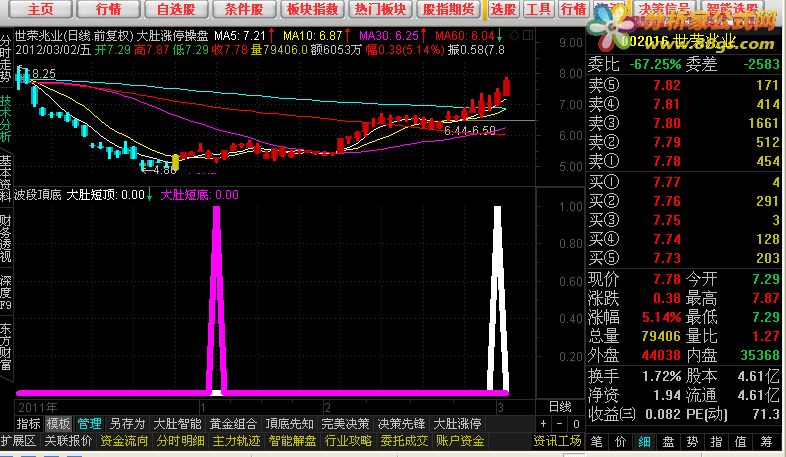Open 分时明细 tick details tab
Viewport: 786px width, 457px height.
(x=180, y=441)
